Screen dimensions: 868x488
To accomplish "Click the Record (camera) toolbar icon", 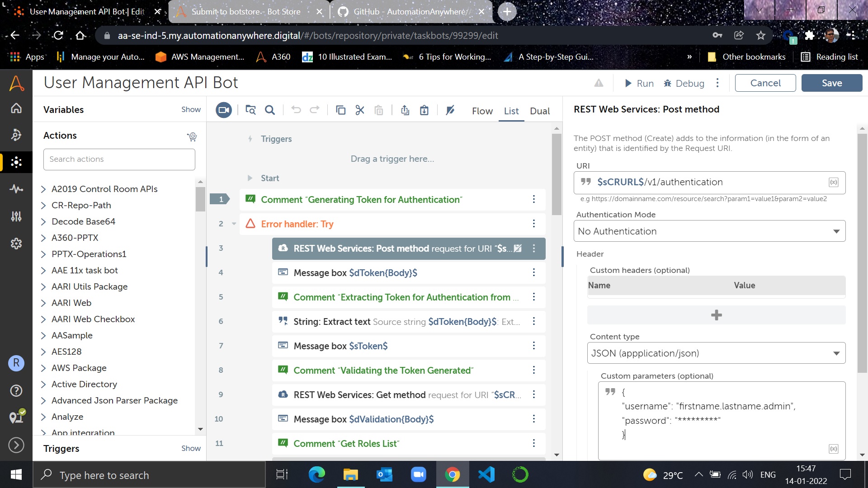I will coord(223,110).
